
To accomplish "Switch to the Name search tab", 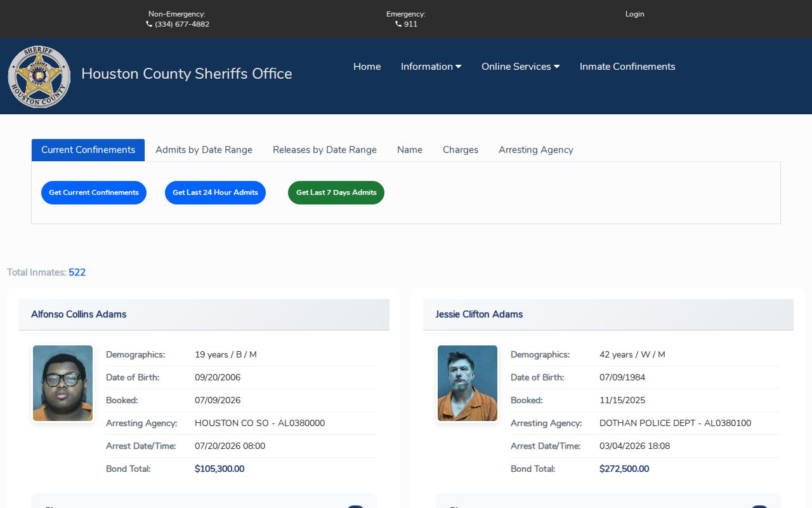I will tap(410, 150).
